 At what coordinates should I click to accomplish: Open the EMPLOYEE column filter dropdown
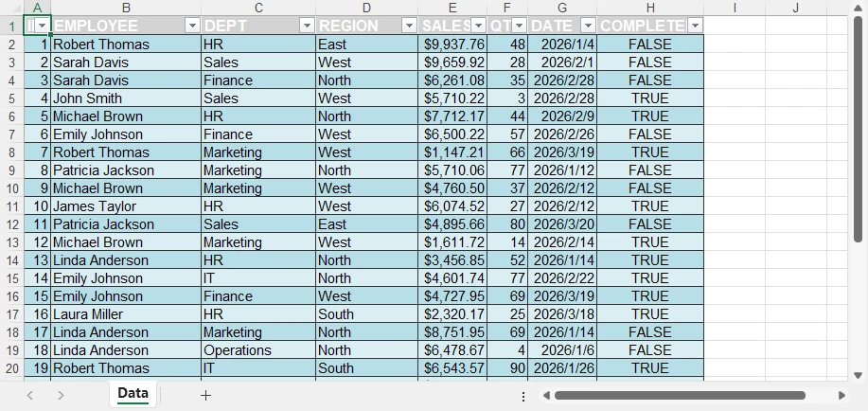(x=192, y=26)
